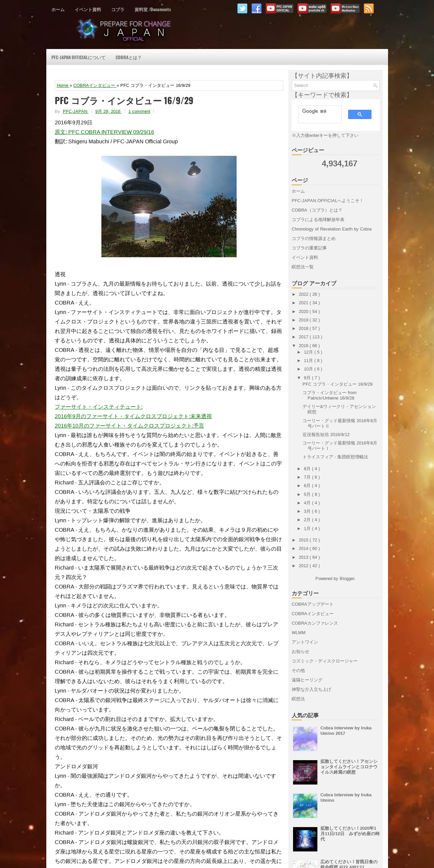Click Cobra Interview by Iruka Umino 2017 thumbnail
The image size is (434, 868).
[305, 739]
